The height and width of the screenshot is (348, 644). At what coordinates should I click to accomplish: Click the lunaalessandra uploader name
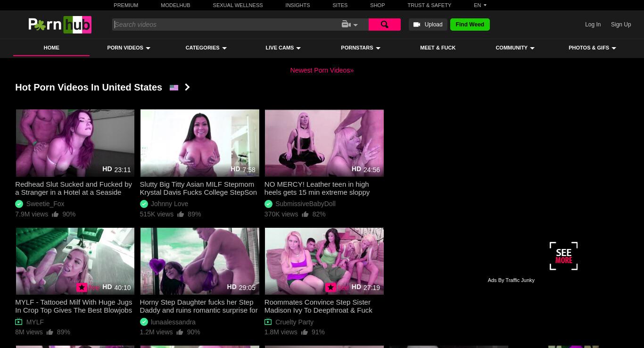[173, 322]
